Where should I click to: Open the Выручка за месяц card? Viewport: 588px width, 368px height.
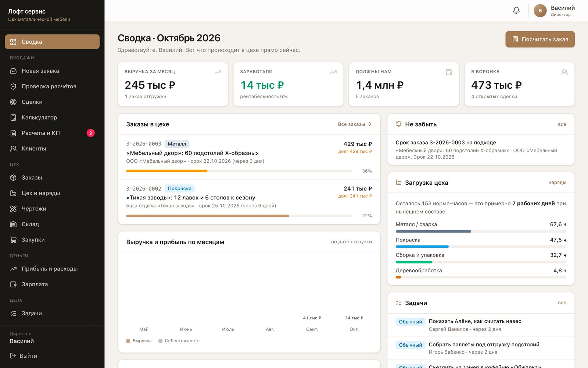click(173, 84)
